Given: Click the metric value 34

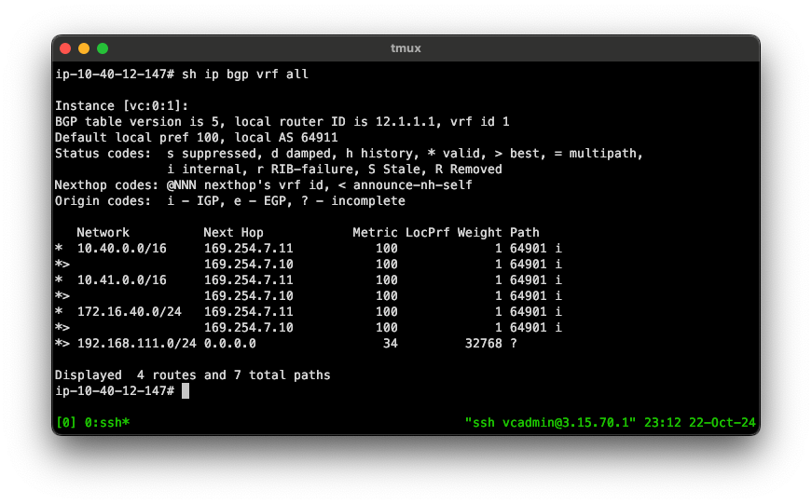Looking at the screenshot, I should [x=390, y=343].
